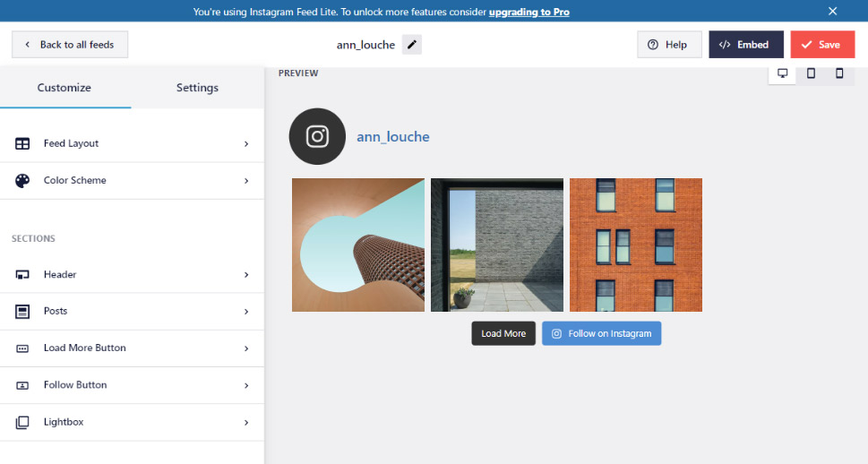Go back to all feeds
Viewport: 868px width, 464px height.
click(70, 45)
